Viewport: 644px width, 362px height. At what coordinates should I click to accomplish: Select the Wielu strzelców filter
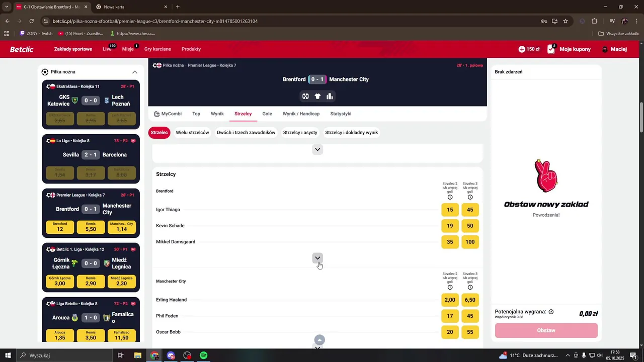[x=192, y=133]
